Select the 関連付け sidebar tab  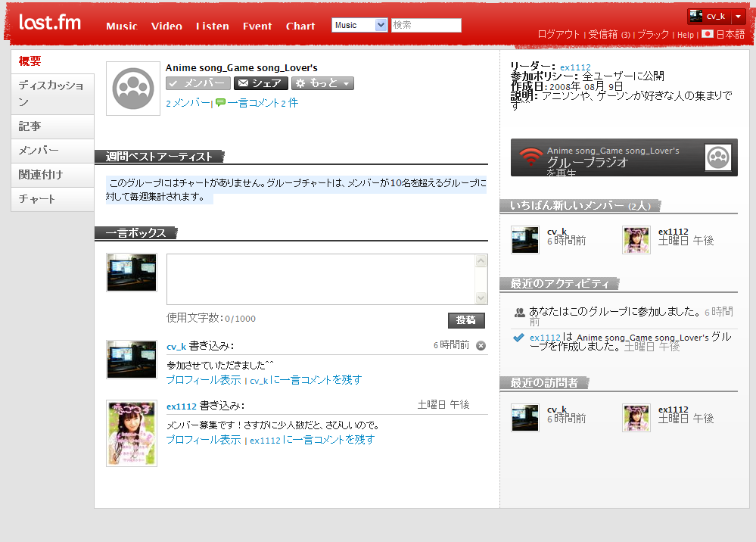(x=52, y=175)
